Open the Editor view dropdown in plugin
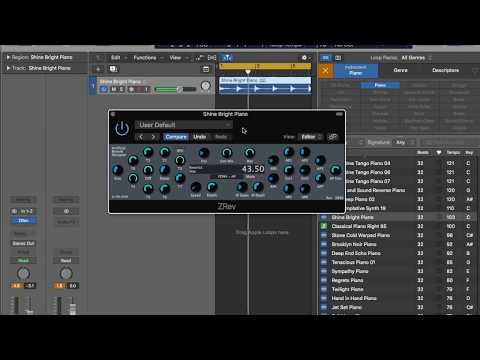Viewport: 480px width, 360px height. click(x=311, y=137)
